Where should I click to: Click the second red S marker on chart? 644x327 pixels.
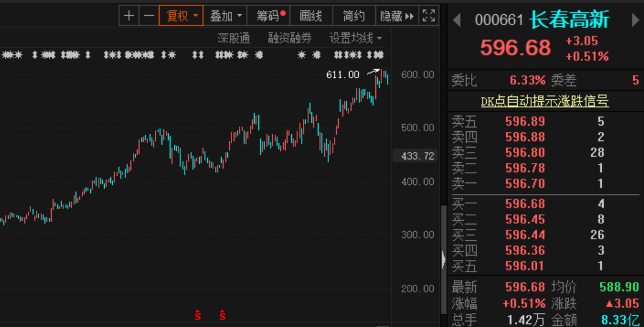pyautogui.click(x=222, y=315)
